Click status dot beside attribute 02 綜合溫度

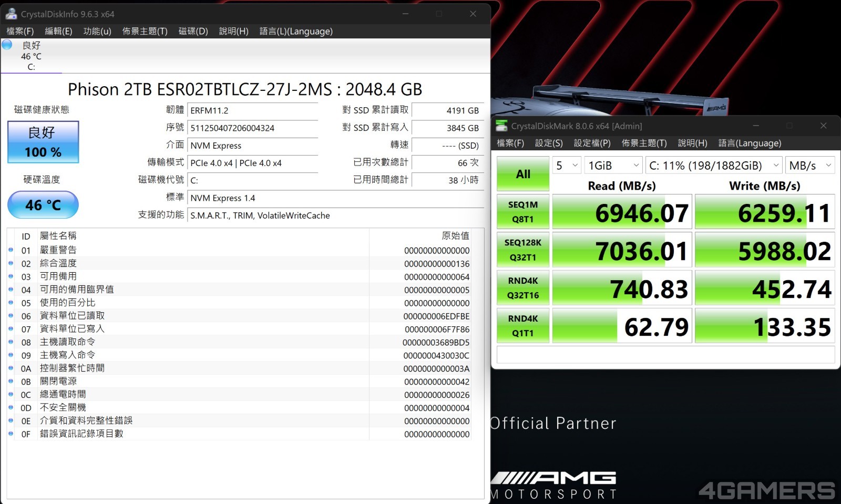(11, 263)
